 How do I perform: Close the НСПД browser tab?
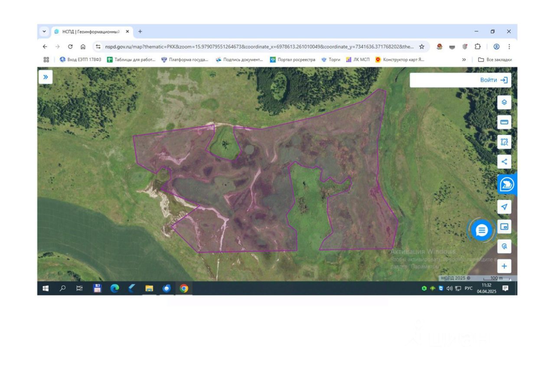(x=127, y=32)
